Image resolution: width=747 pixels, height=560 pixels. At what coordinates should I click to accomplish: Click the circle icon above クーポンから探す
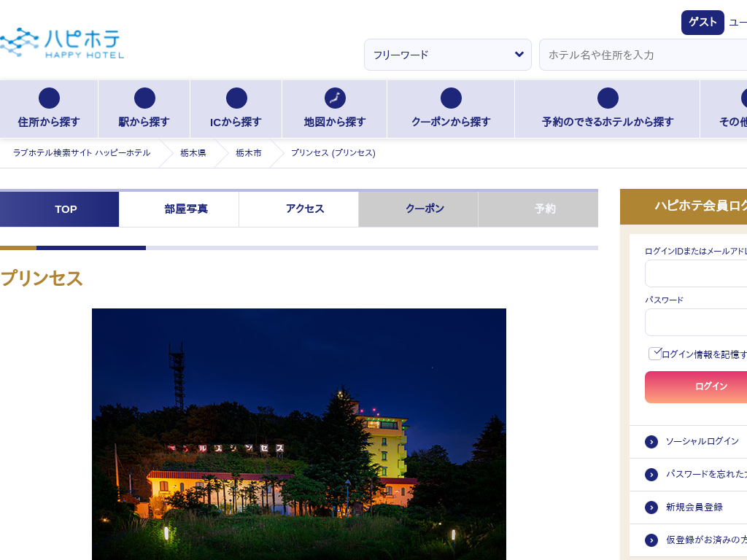(x=451, y=98)
